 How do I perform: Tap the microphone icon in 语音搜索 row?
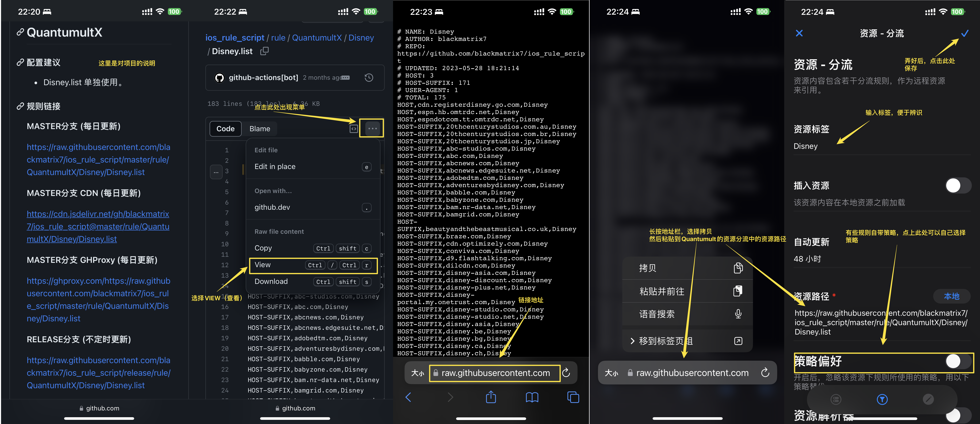[738, 314]
